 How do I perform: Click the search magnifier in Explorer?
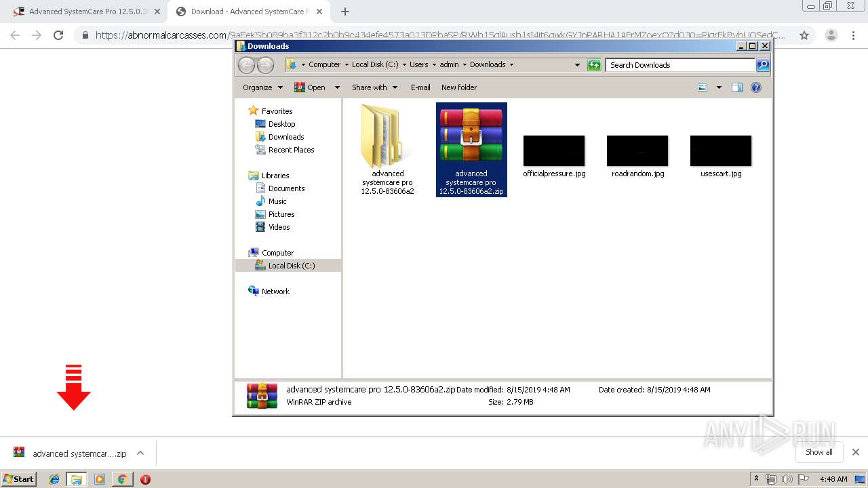click(x=763, y=65)
